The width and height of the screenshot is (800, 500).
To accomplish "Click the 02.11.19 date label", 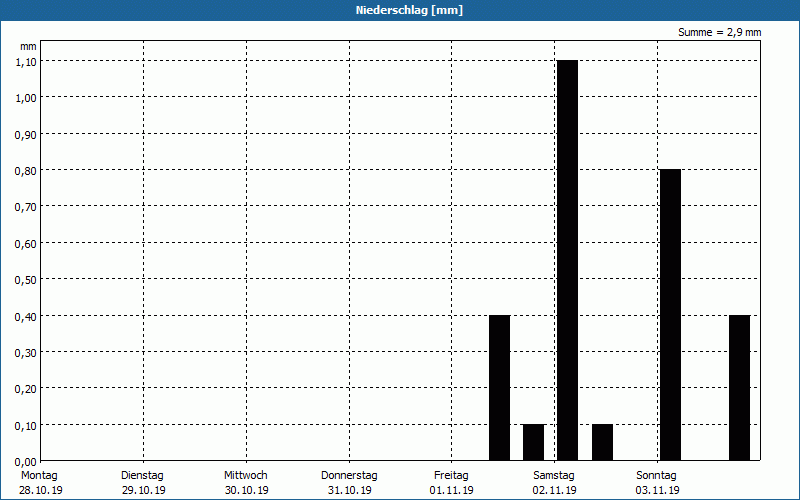I will point(555,490).
